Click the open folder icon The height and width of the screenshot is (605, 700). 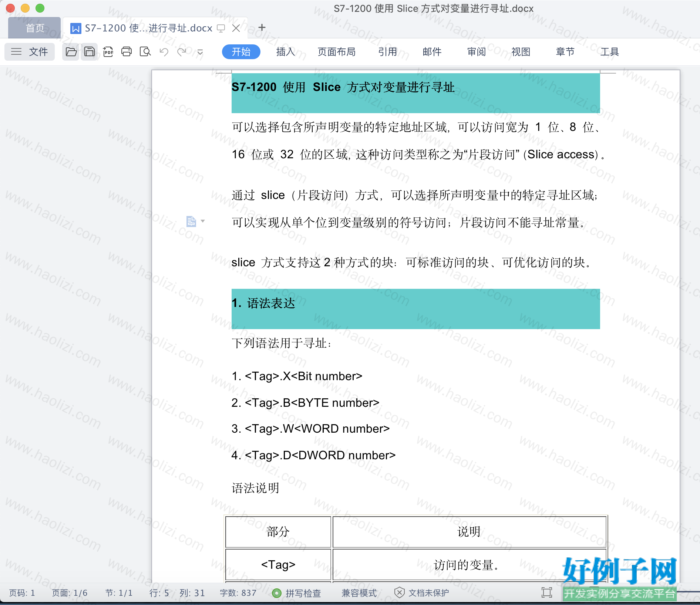[71, 52]
